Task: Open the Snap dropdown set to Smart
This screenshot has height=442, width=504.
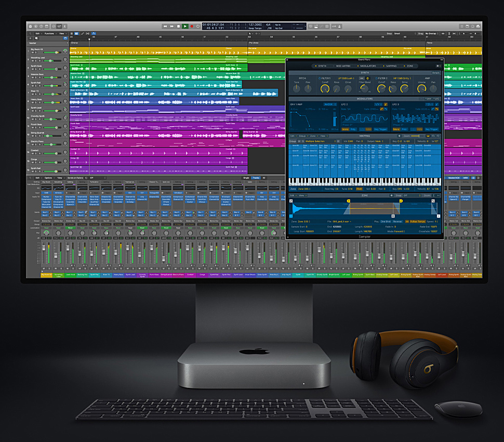Action: (x=405, y=33)
